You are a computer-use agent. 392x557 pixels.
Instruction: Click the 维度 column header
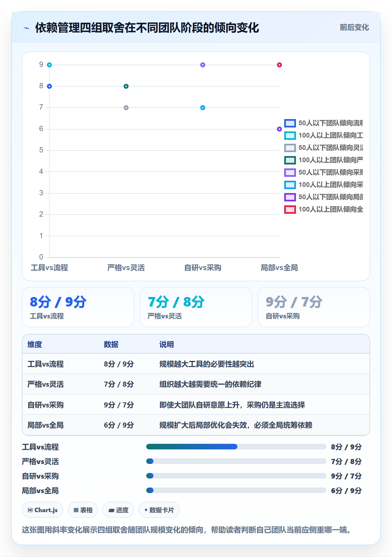pos(35,344)
